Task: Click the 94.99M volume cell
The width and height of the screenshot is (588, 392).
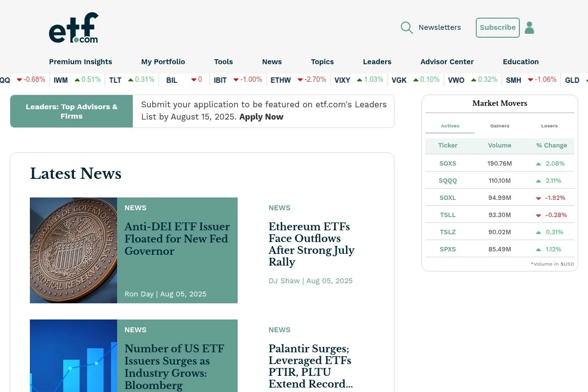Action: pos(499,198)
